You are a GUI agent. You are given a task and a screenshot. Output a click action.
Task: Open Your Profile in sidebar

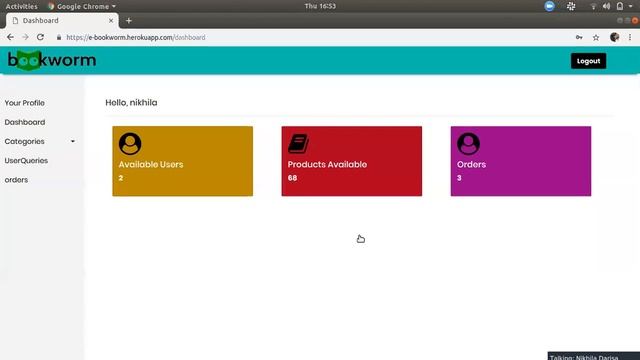pyautogui.click(x=24, y=103)
